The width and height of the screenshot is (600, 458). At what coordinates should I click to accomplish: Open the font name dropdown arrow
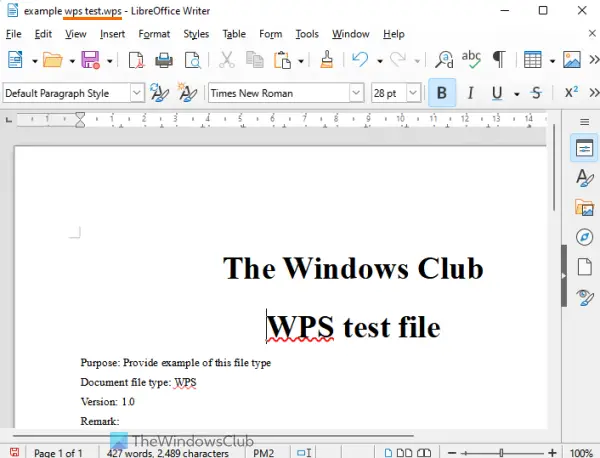coord(356,93)
